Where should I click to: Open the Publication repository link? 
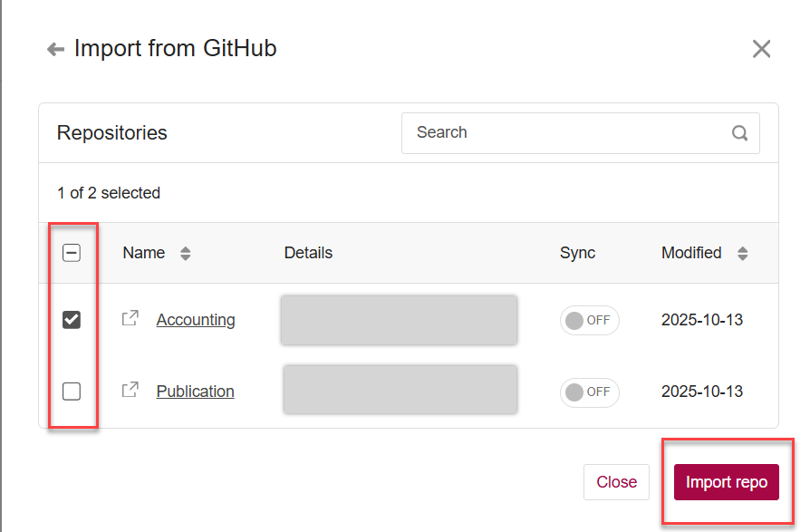point(195,392)
